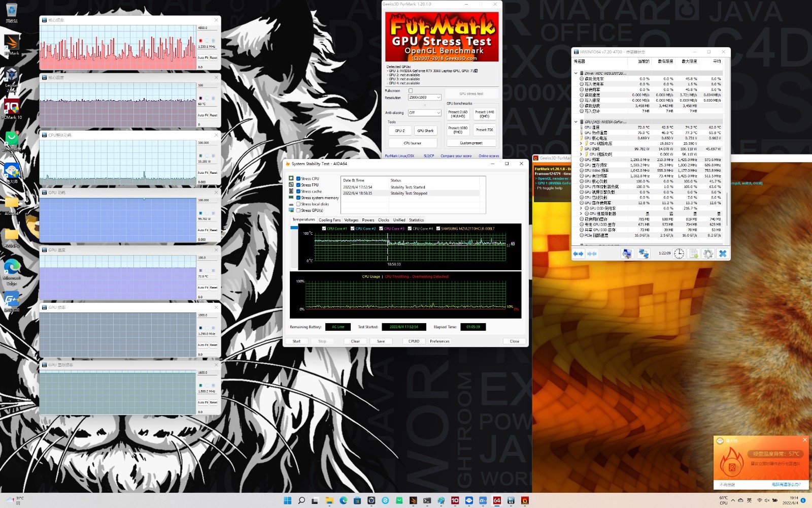
Task: Uncheck Stress cache checkbox
Action: 298,192
